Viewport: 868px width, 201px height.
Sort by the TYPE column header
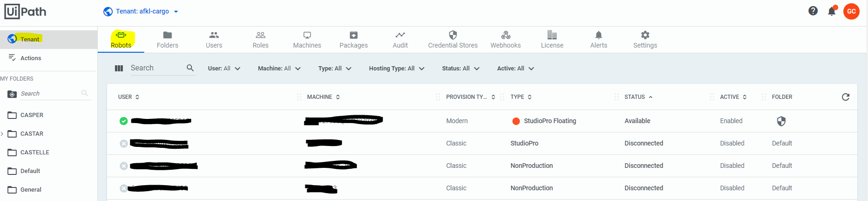521,97
